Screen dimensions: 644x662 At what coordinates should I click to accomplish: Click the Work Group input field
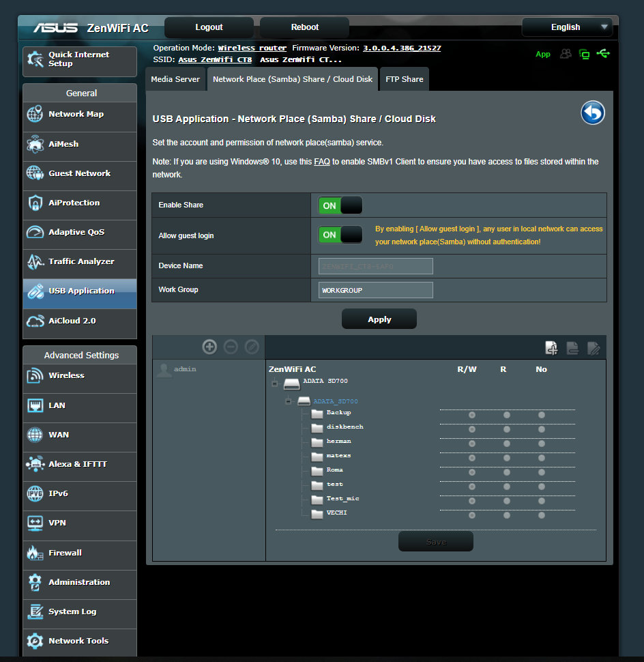(376, 290)
